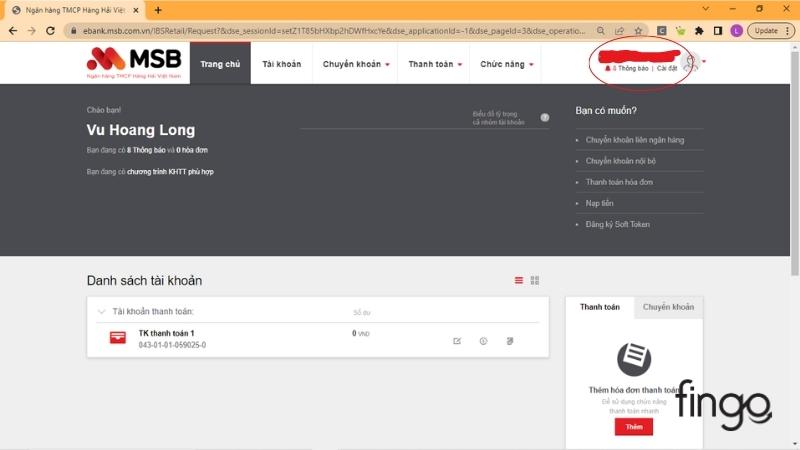Click the account statement document icon

click(x=510, y=341)
